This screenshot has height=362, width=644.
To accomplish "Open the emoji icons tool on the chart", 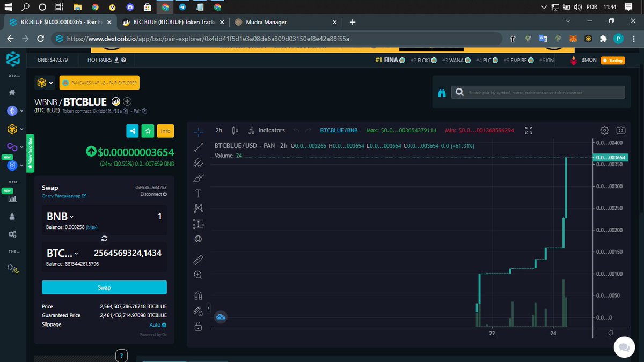I will pos(198,239).
